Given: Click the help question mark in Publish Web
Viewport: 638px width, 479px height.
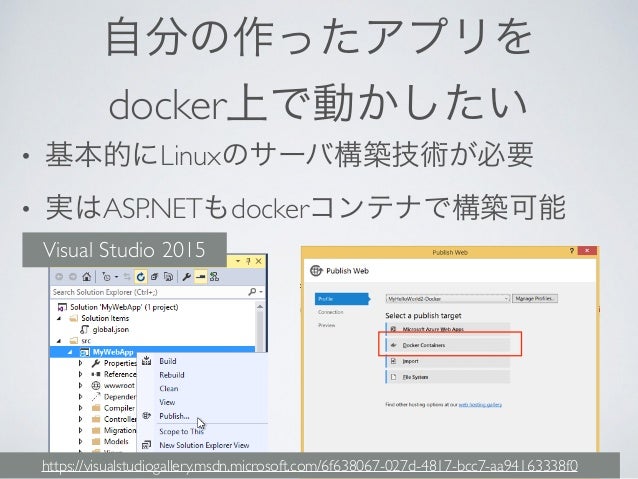Looking at the screenshot, I should point(571,251).
